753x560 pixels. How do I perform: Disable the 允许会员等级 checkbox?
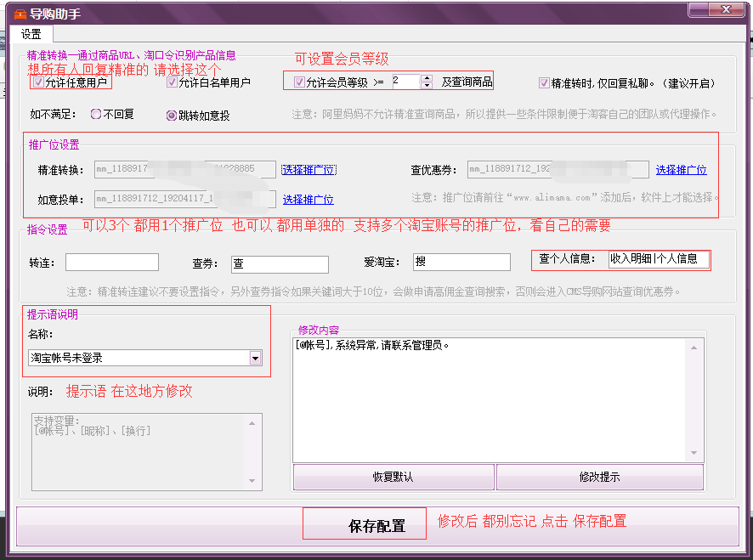[299, 82]
